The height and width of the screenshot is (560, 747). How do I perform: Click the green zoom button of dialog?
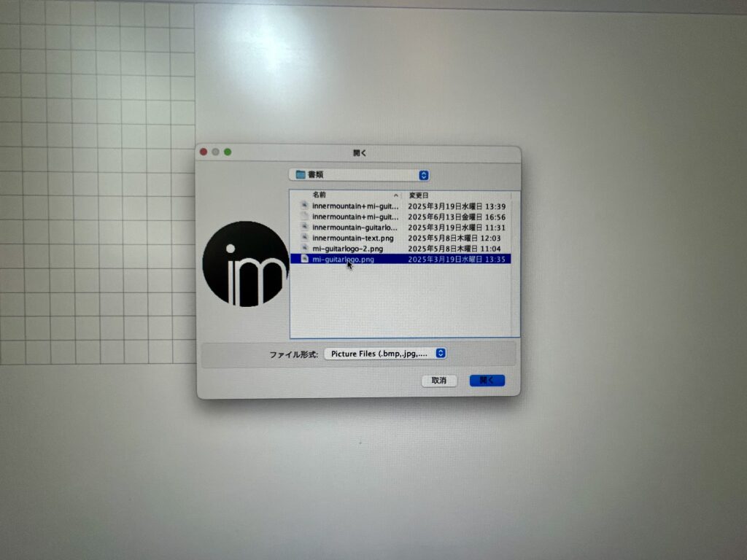pos(228,152)
